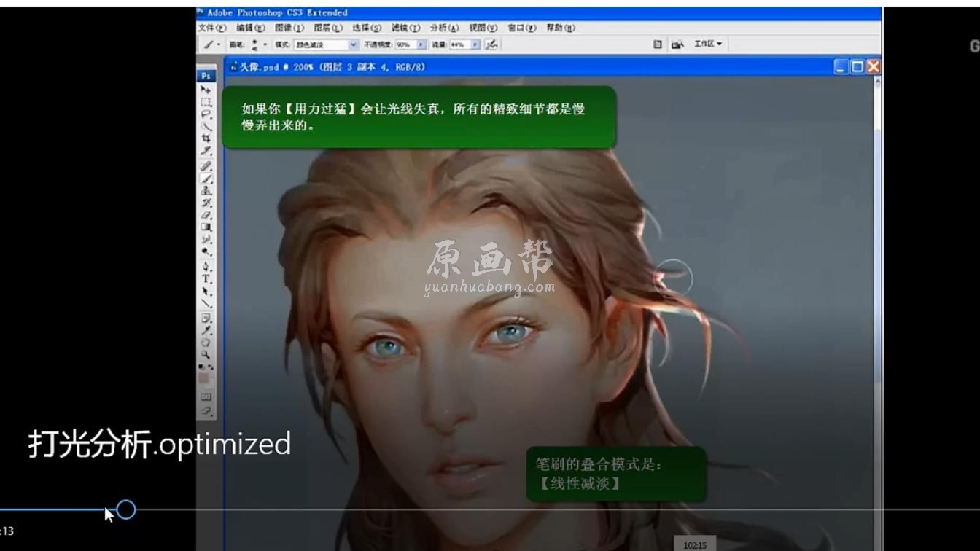Open the 选择 menu
The image size is (980, 551).
pyautogui.click(x=366, y=28)
